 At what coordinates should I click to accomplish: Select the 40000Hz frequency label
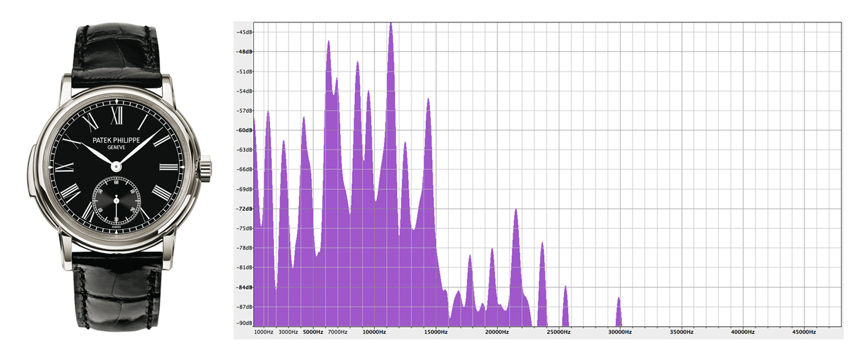click(x=743, y=332)
